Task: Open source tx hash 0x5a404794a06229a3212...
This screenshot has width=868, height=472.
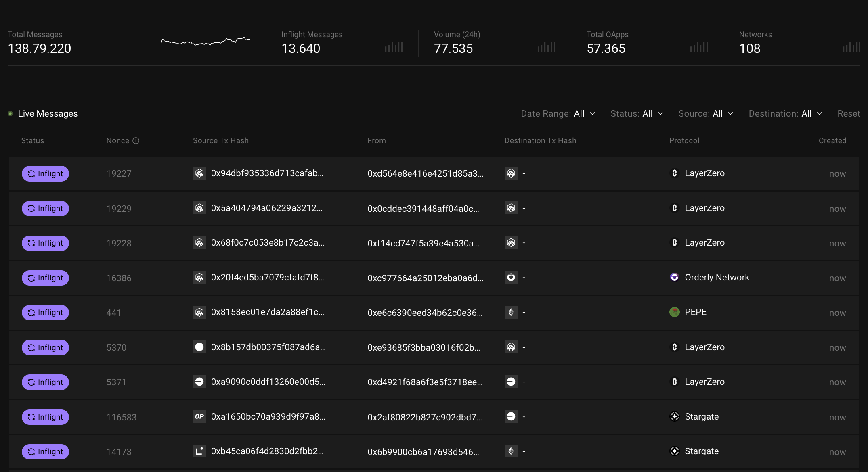Action: [267, 208]
